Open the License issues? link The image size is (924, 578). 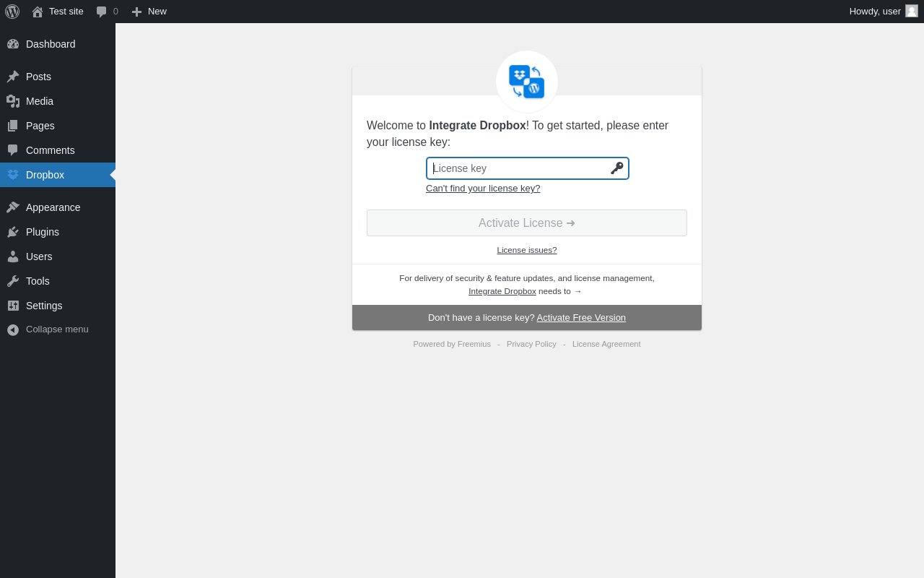[527, 250]
